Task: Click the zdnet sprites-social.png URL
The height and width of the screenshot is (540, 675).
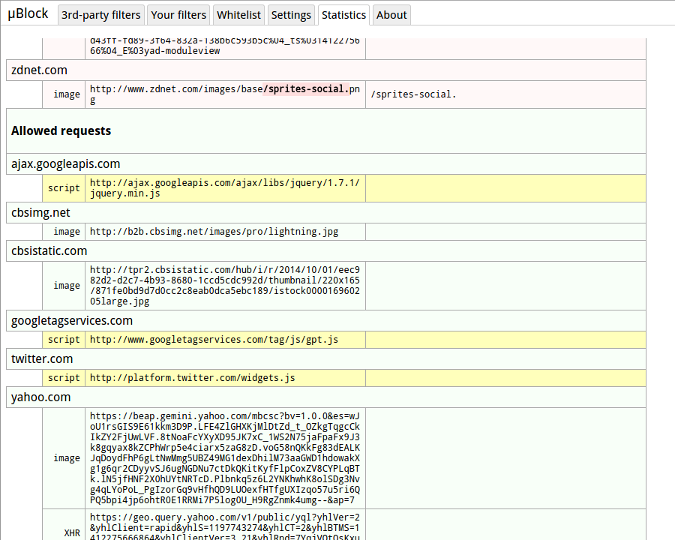Action: click(225, 94)
